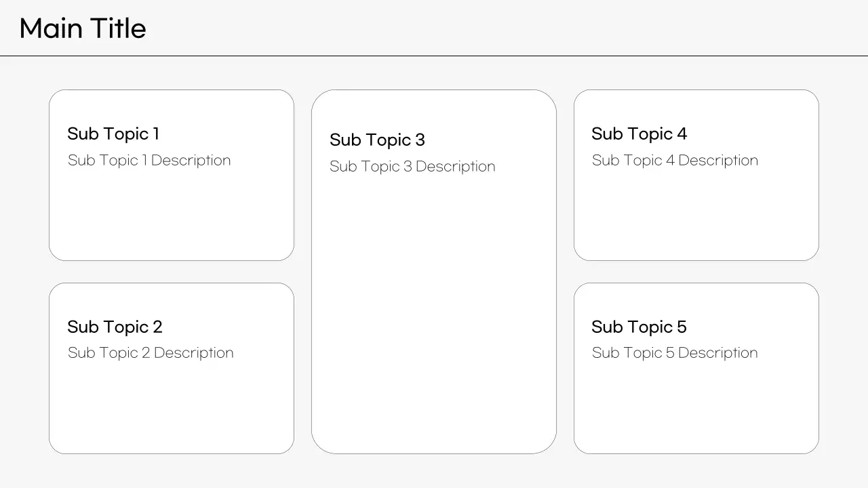This screenshot has height=488, width=868.
Task: Click the Sub Topic 4 Description text
Action: click(x=675, y=161)
